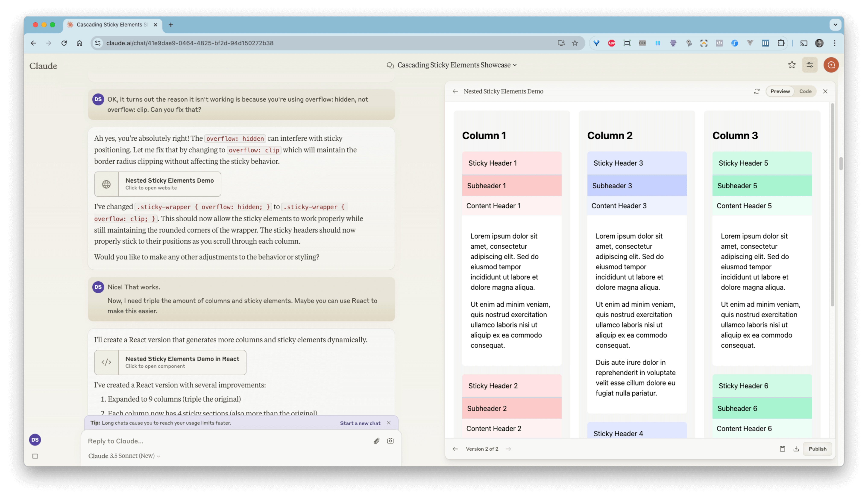
Task: Click the Preview tab in artifact viewer
Action: click(x=780, y=91)
